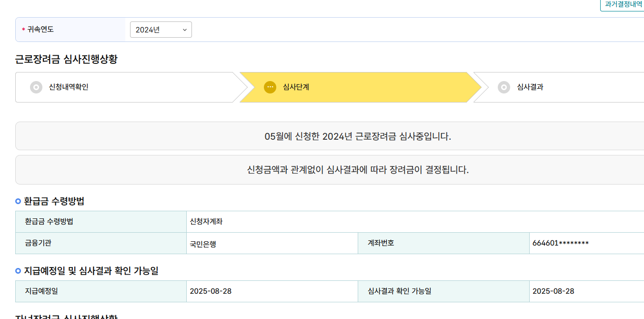Image resolution: width=644 pixels, height=319 pixels.
Task: Click the 심사결과 step status icon
Action: pos(504,87)
